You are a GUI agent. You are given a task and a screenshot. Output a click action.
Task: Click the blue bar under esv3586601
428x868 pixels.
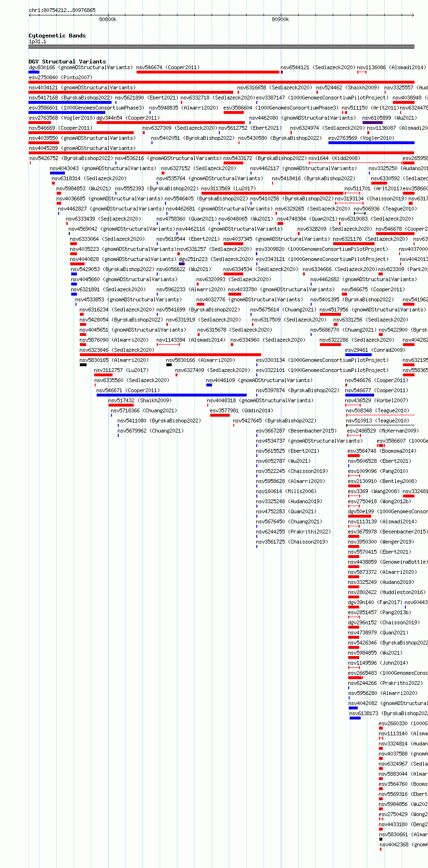point(67,112)
